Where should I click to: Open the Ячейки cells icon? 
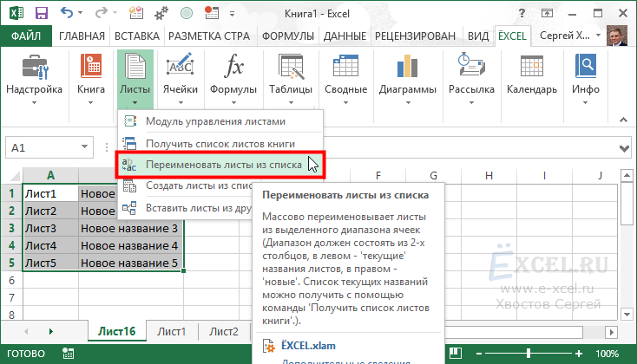click(180, 65)
